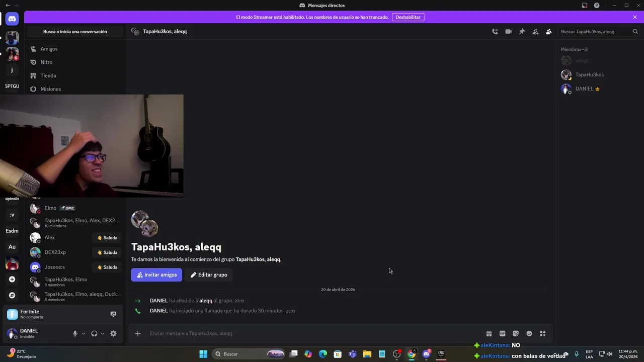Open user settings gear

[x=113, y=333]
